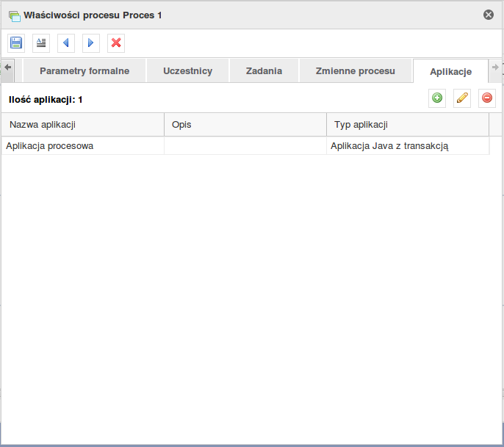The width and height of the screenshot is (504, 447).
Task: Switch to the Parametry formalne tab
Action: point(84,71)
